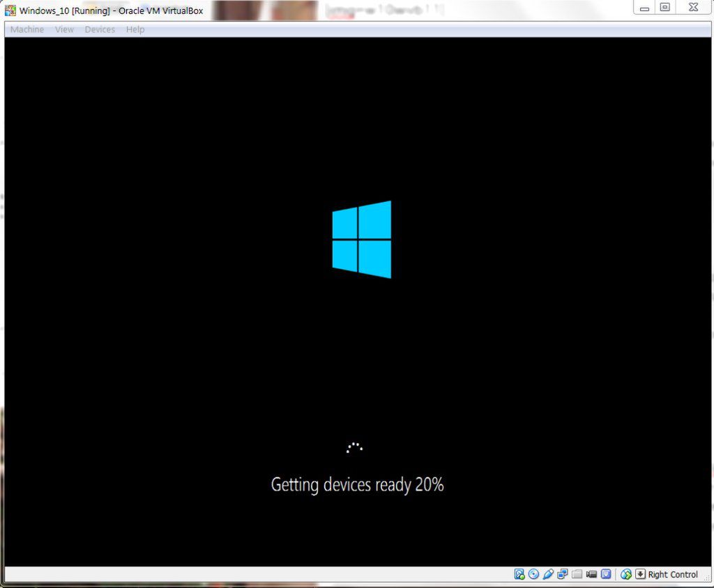This screenshot has height=588, width=714.
Task: Maximize the VirtualBox window
Action: pos(664,8)
